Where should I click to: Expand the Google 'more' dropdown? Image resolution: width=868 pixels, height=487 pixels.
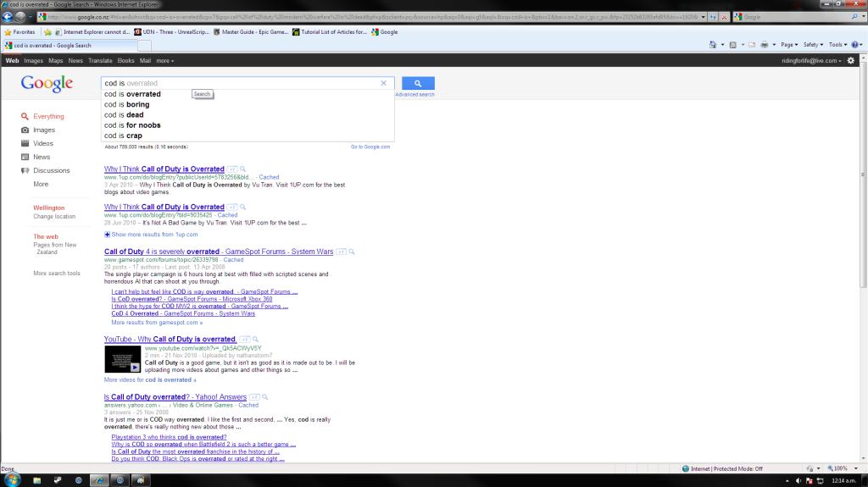[165, 61]
